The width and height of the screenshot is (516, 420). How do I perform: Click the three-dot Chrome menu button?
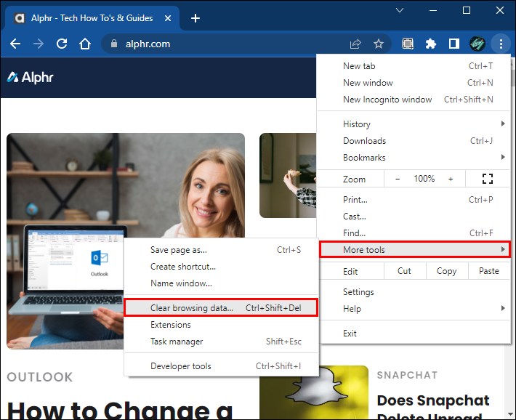pyautogui.click(x=501, y=44)
